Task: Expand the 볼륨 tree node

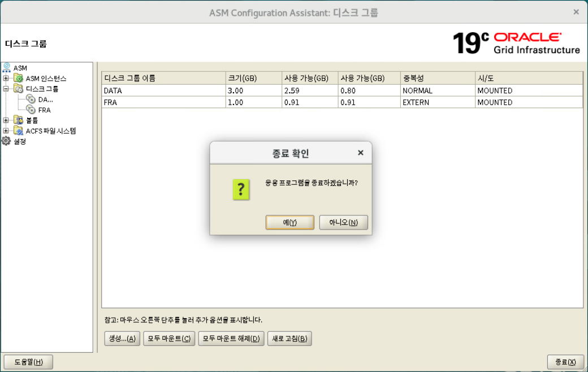Action: point(6,120)
